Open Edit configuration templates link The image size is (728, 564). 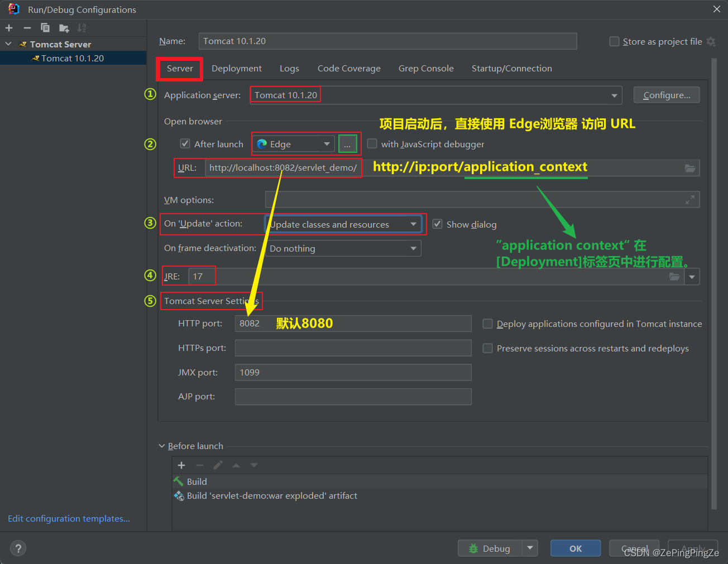coord(69,519)
